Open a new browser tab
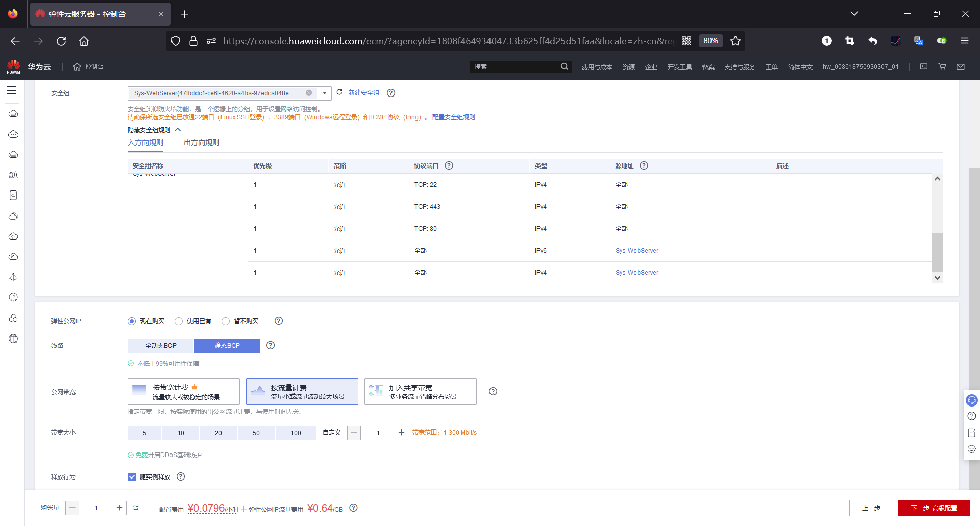The height and width of the screenshot is (526, 980). click(185, 14)
